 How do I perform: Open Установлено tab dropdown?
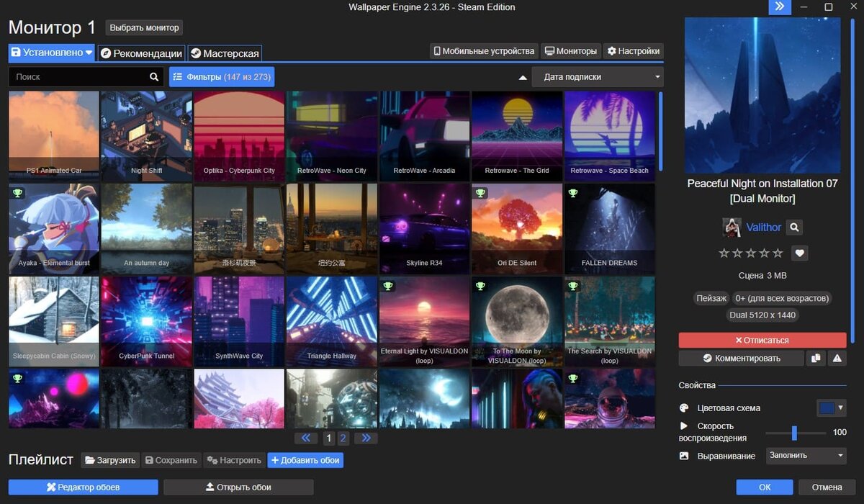tap(52, 53)
